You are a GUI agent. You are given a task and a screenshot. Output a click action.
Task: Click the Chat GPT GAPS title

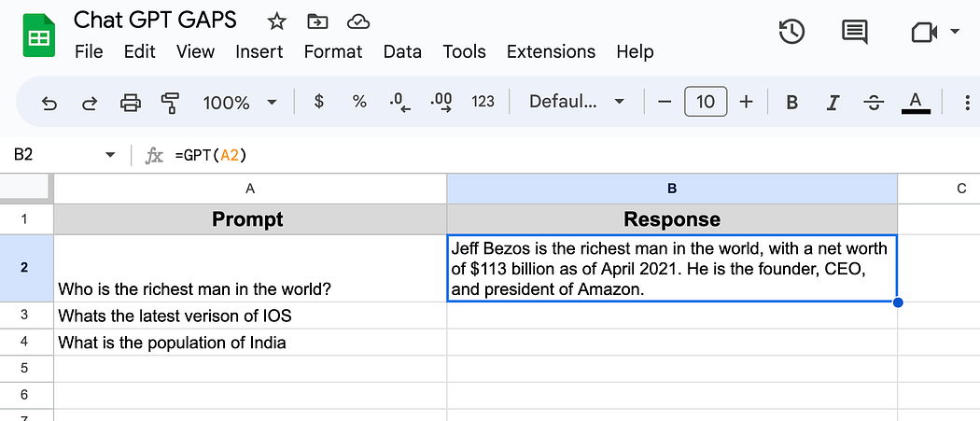(x=155, y=21)
